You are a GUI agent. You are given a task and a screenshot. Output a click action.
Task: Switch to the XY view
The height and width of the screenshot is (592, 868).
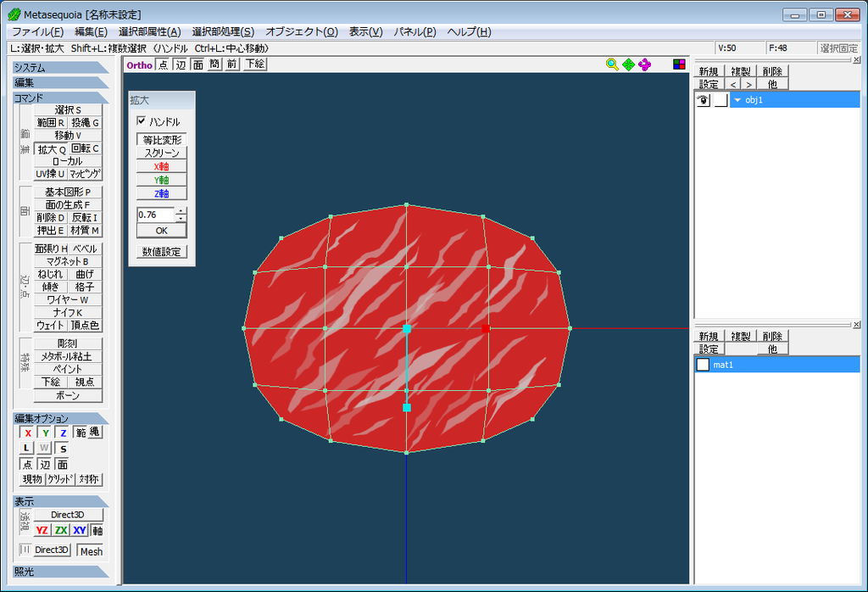(80, 530)
